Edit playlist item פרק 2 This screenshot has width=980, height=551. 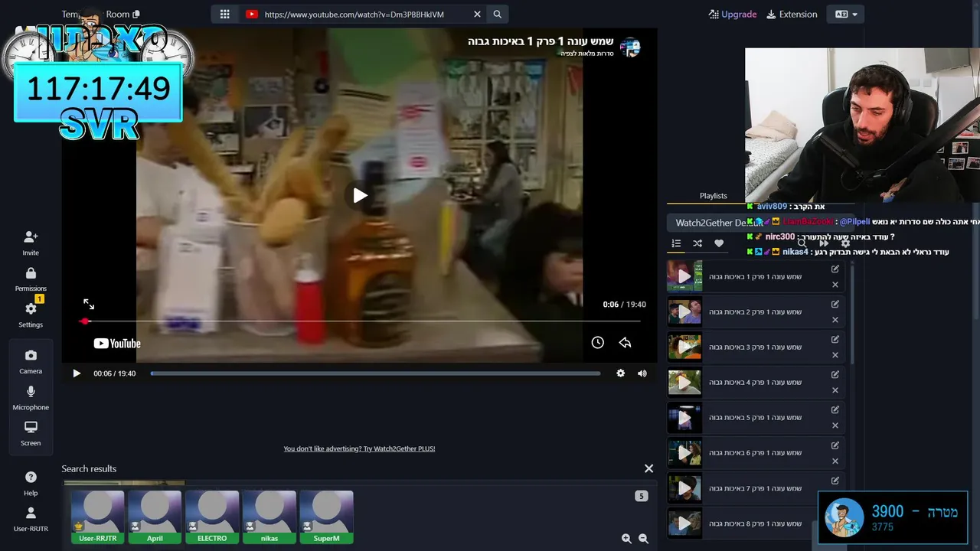[835, 304]
